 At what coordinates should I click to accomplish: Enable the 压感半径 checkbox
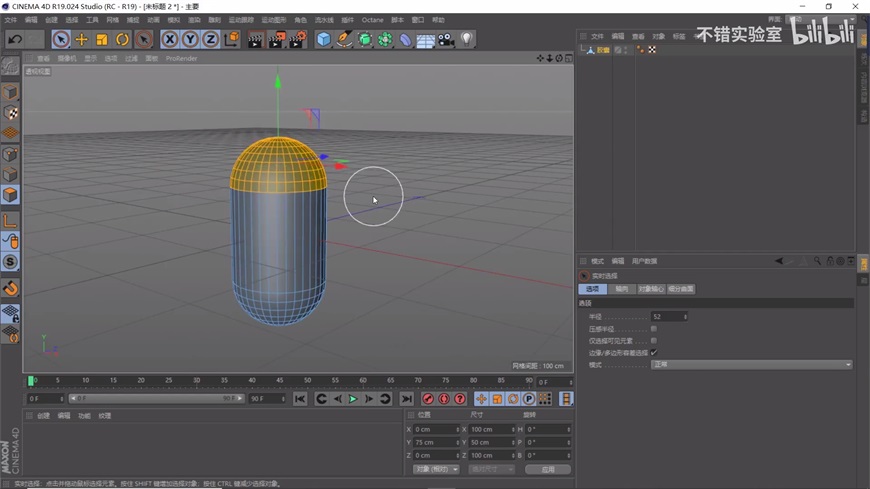pyautogui.click(x=654, y=328)
